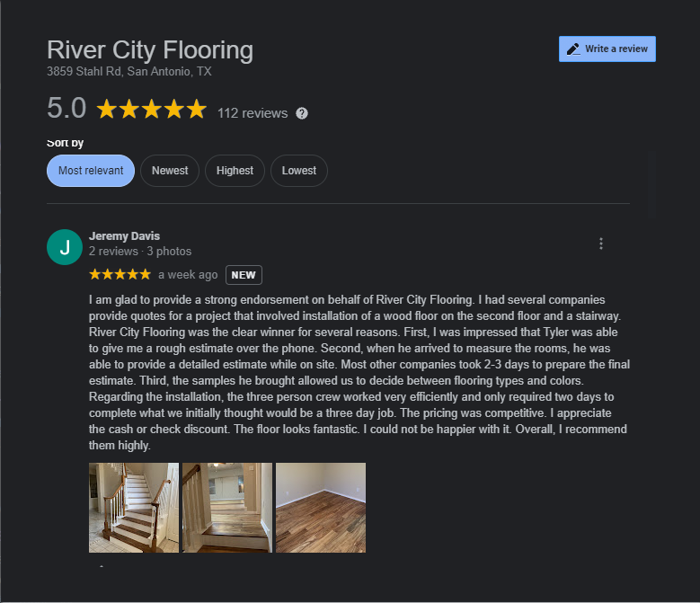Click the 112 reviews count text
The image size is (700, 603).
pos(253,113)
